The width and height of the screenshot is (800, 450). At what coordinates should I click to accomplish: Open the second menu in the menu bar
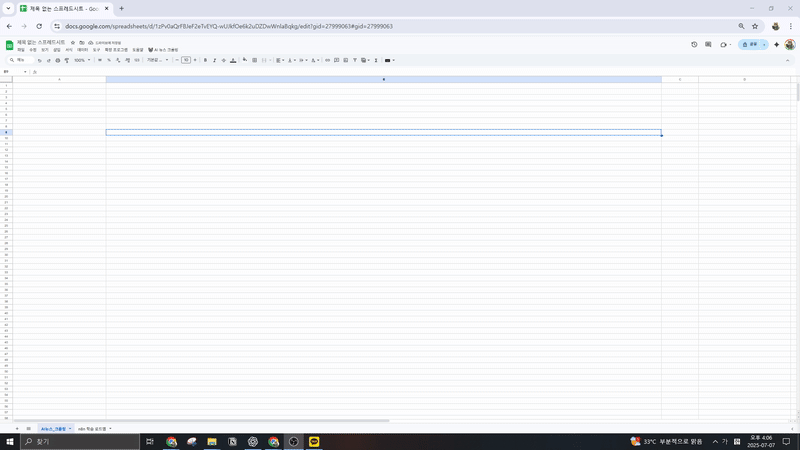(x=33, y=50)
